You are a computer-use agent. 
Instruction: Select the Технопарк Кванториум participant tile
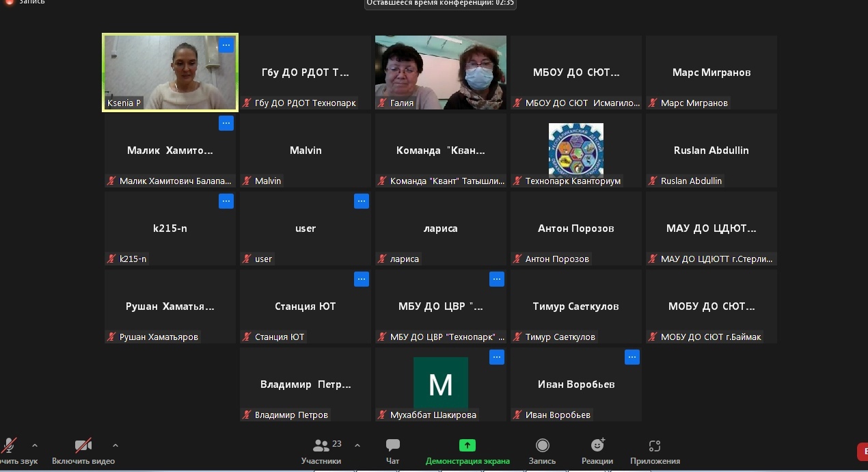[575, 150]
